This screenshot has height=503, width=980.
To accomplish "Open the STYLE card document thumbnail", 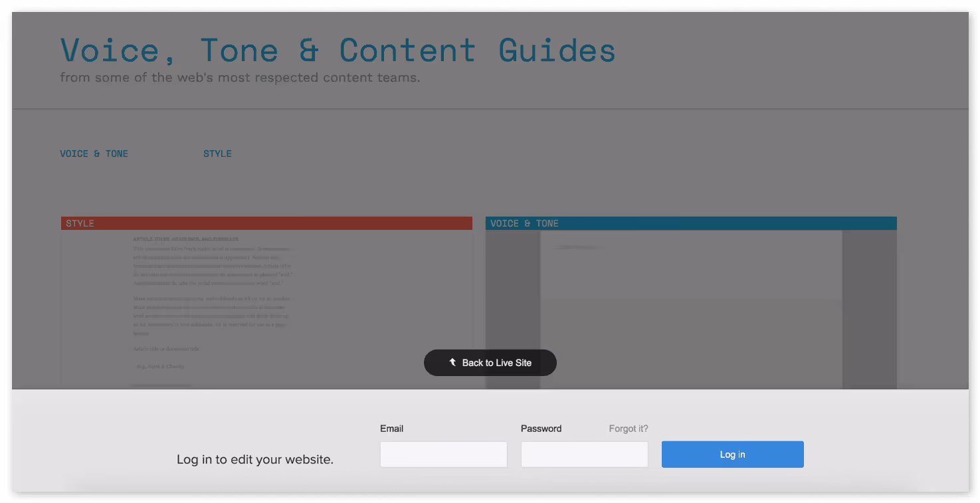I will coord(266,310).
